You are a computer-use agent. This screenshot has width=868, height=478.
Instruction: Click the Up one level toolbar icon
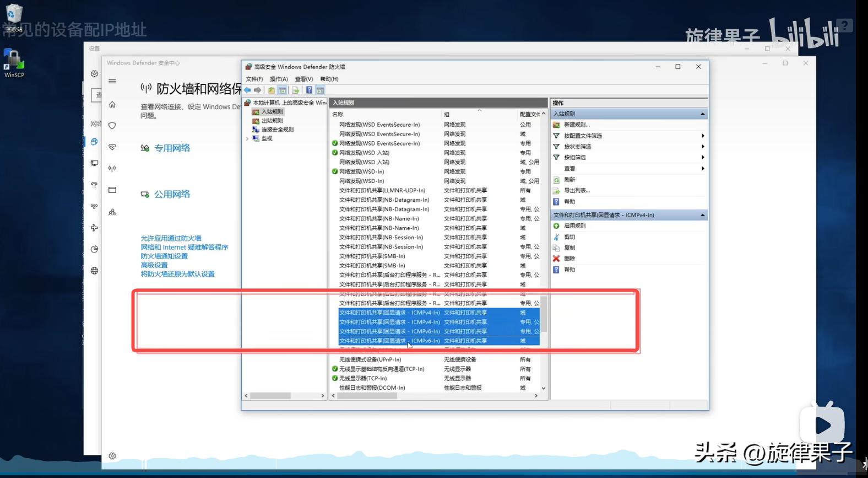(271, 90)
